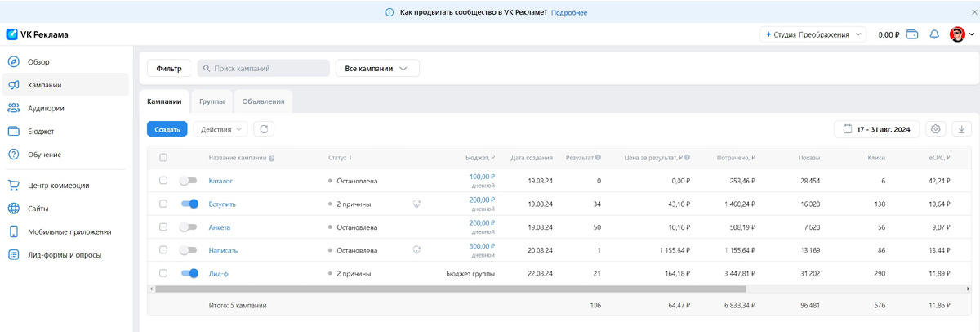Click the download report icon
The height and width of the screenshot is (332, 980).
pyautogui.click(x=961, y=129)
